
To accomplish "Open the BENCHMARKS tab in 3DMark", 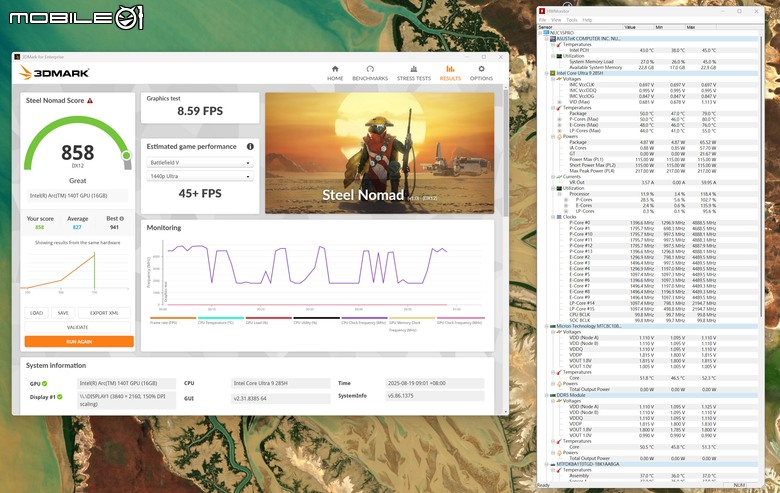I will (x=370, y=73).
